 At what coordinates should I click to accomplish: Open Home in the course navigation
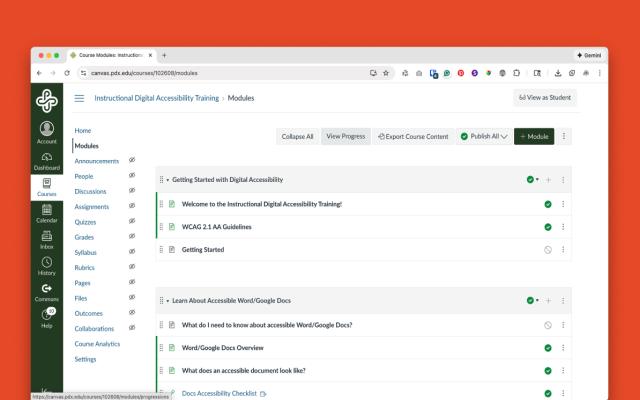coord(83,131)
